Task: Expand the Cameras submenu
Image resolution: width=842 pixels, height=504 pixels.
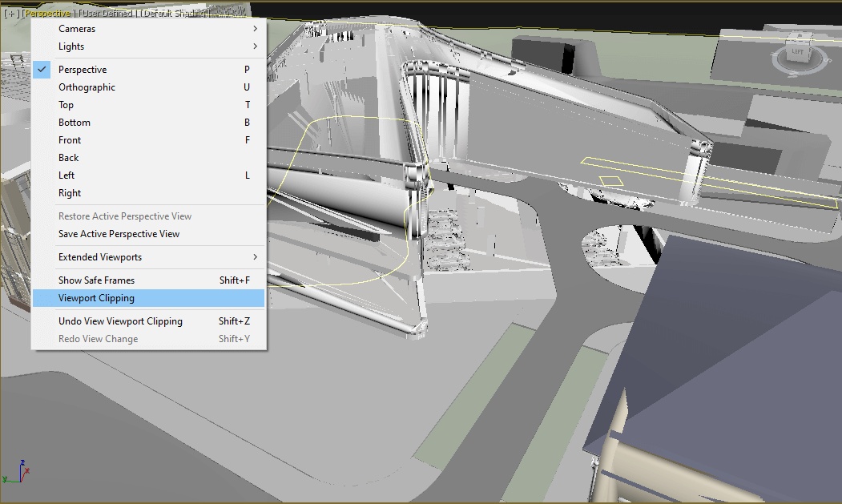Action: 77,29
